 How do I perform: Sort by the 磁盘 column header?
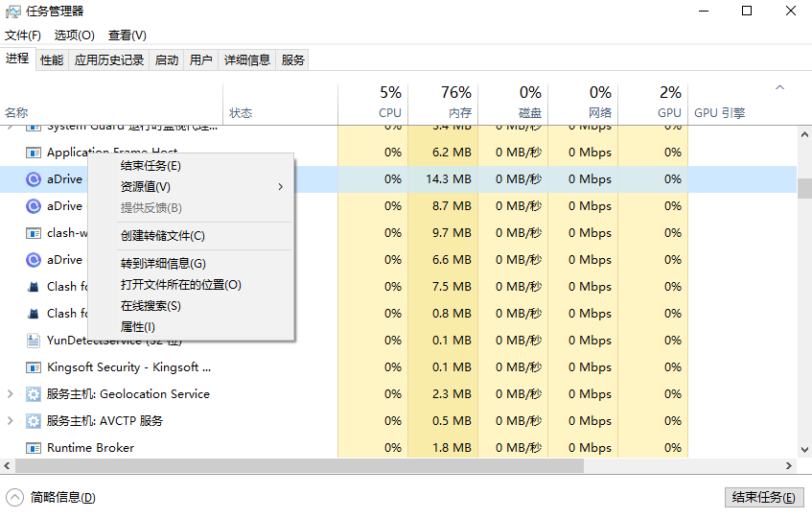pyautogui.click(x=513, y=104)
